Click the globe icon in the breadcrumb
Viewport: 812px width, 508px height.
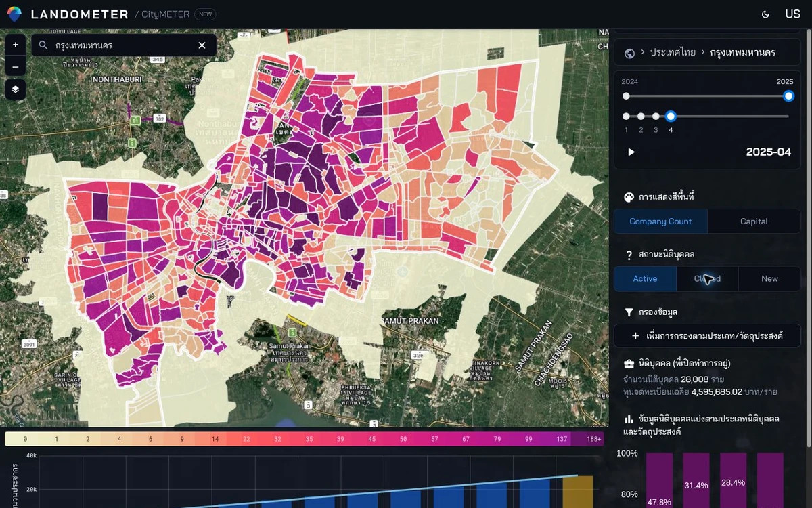(x=629, y=53)
